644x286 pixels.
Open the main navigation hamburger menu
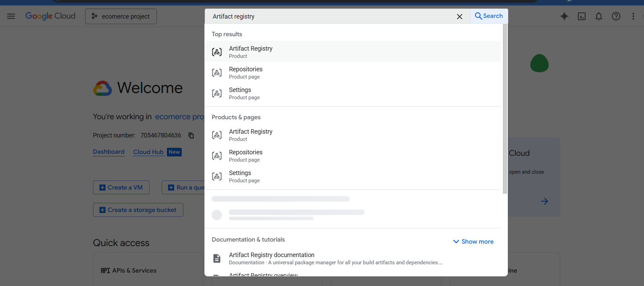pos(11,16)
